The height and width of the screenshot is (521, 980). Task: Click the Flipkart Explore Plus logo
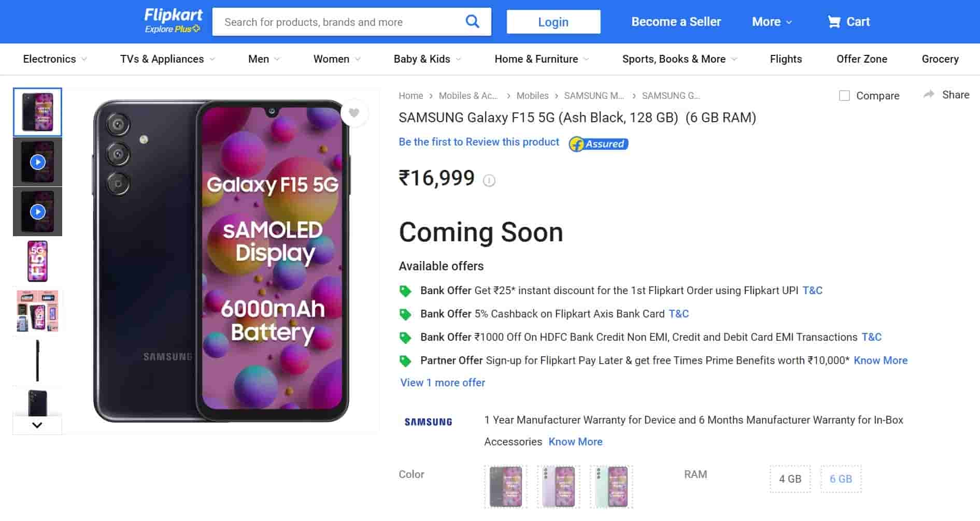click(173, 21)
